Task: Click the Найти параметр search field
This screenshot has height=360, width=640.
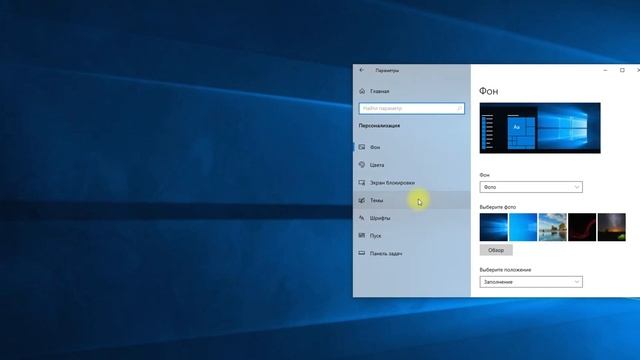Action: (411, 109)
